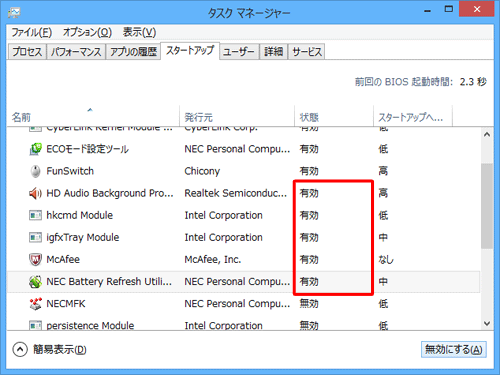Click the Realtek Semiconduc... publisher cell
This screenshot has width=500, height=375.
(236, 193)
